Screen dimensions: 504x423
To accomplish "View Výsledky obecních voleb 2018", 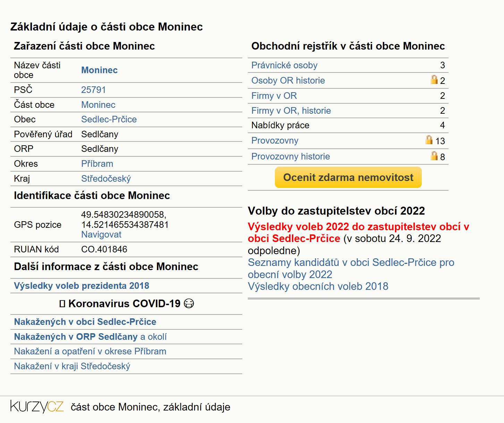I will [318, 286].
